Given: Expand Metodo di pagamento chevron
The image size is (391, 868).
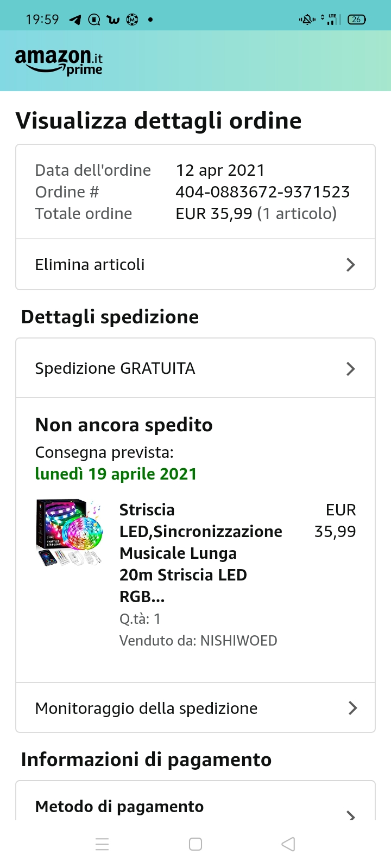Looking at the screenshot, I should tap(351, 815).
